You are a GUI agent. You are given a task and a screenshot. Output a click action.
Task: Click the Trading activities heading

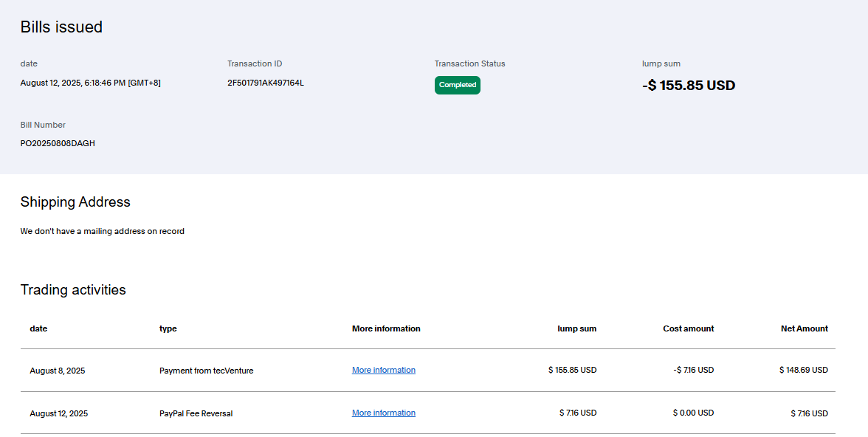tap(73, 290)
